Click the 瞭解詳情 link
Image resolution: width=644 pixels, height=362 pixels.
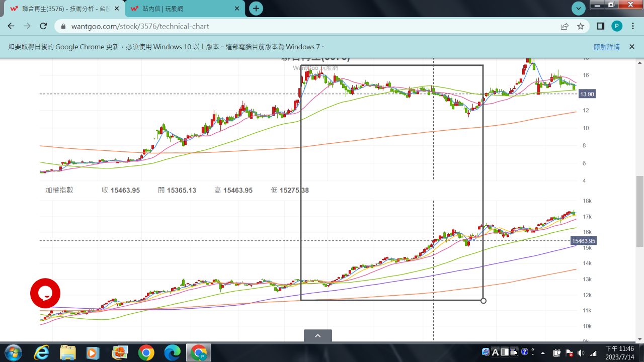[x=606, y=47]
